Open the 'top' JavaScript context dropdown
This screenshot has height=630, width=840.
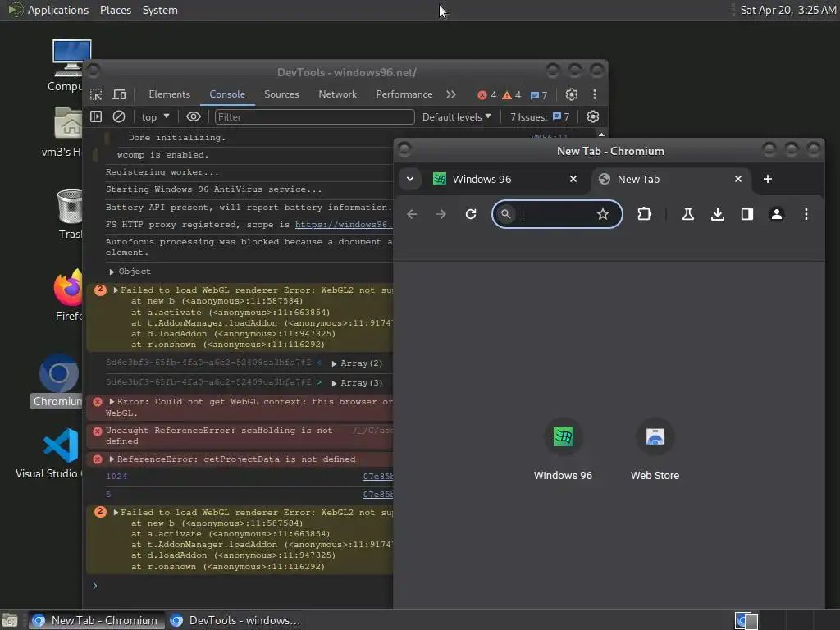(155, 116)
